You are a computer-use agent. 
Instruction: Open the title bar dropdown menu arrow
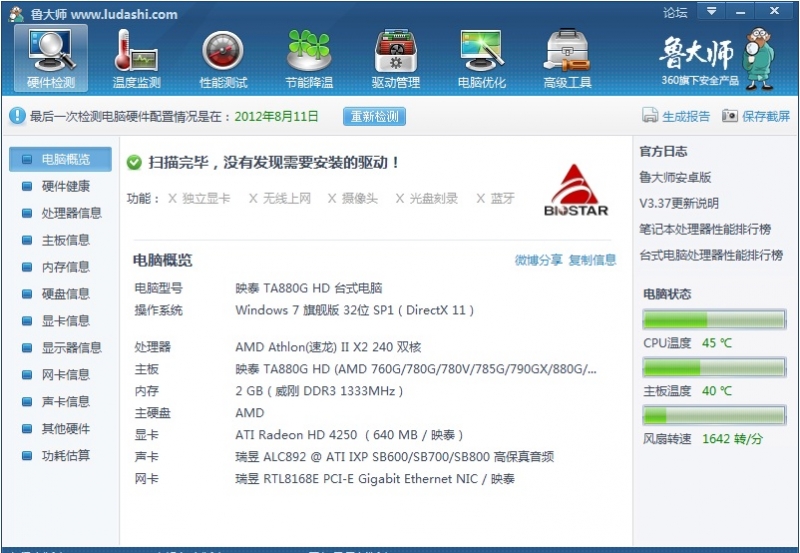(x=711, y=12)
